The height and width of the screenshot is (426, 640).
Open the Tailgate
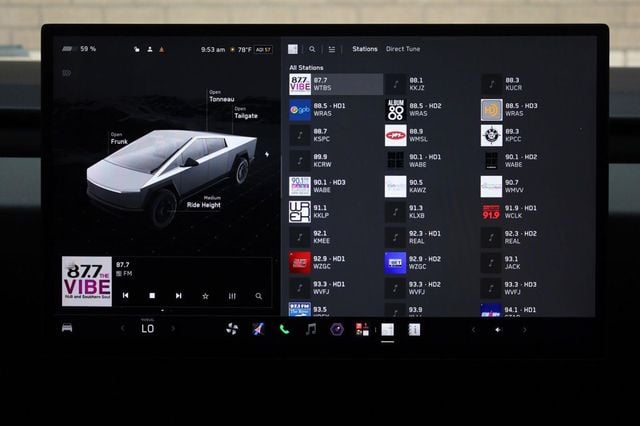[246, 113]
